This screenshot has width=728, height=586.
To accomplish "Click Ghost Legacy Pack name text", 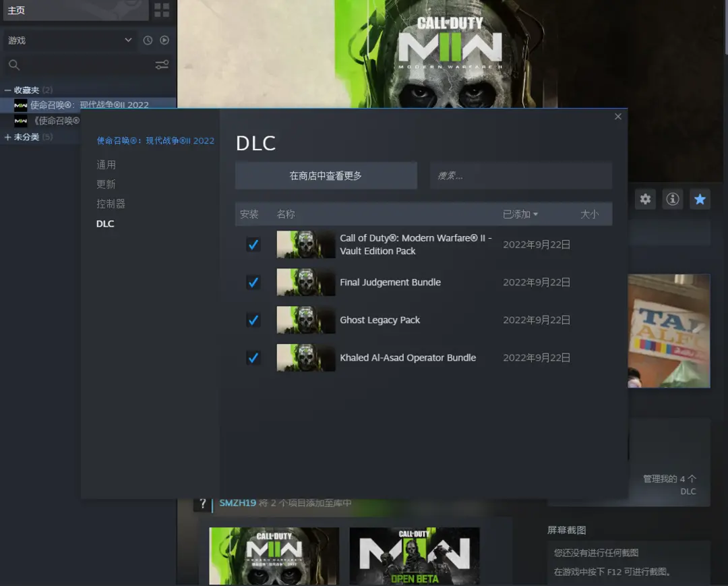I will (x=380, y=320).
